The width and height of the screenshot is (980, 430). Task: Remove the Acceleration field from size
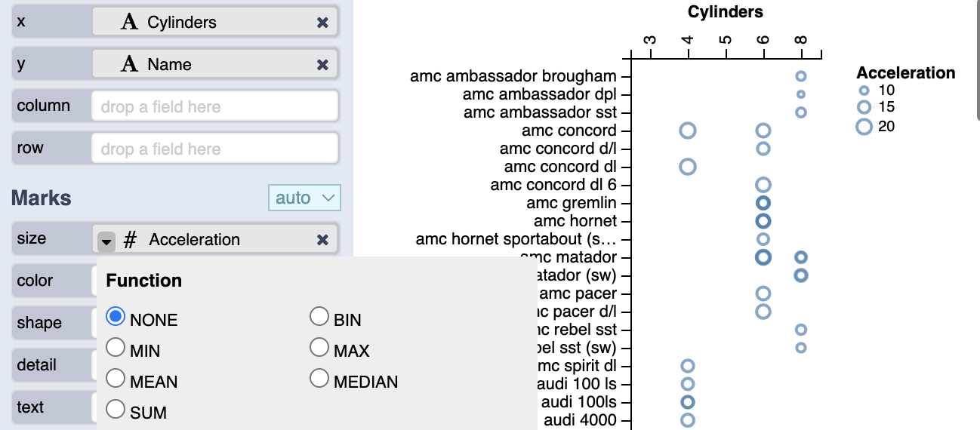pyautogui.click(x=322, y=240)
